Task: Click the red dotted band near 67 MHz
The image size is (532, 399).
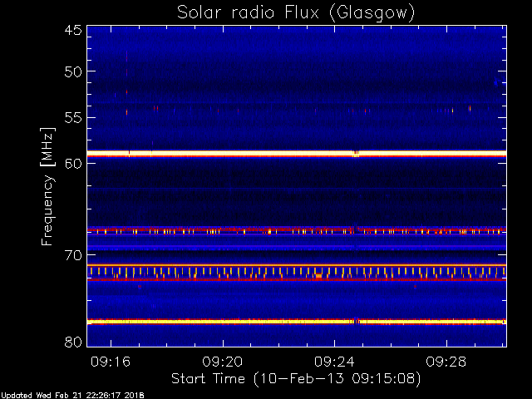Action: click(297, 231)
